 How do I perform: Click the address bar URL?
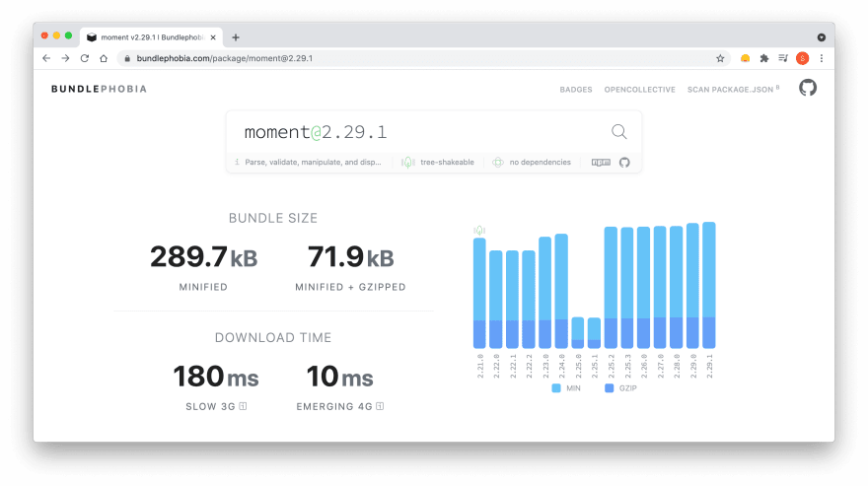point(225,58)
